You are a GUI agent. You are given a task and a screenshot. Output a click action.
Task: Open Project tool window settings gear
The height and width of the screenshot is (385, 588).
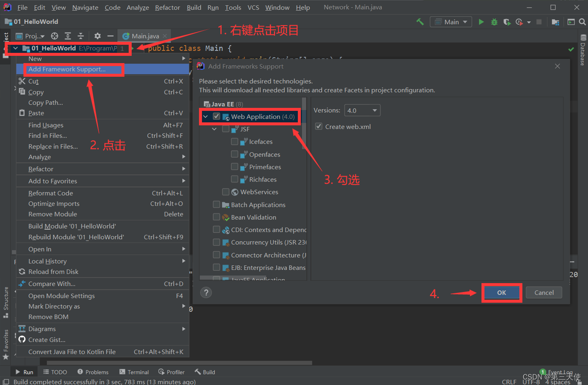click(x=98, y=36)
